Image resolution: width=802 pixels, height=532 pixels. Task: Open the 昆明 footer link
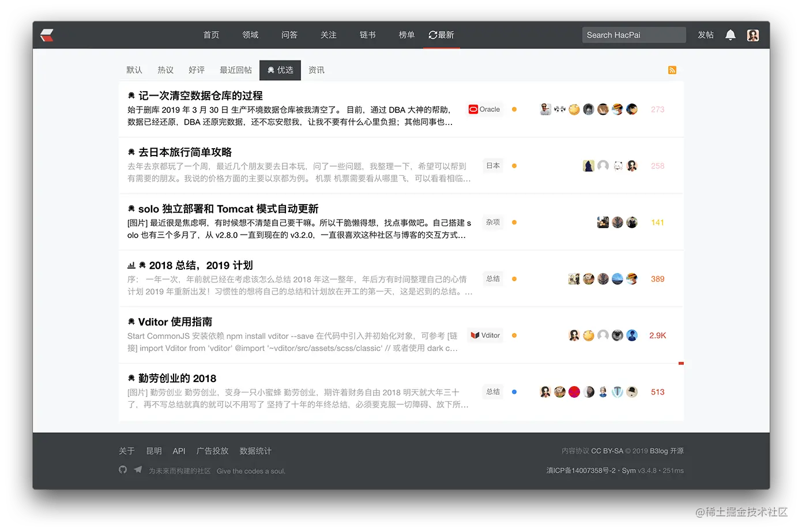click(x=154, y=451)
